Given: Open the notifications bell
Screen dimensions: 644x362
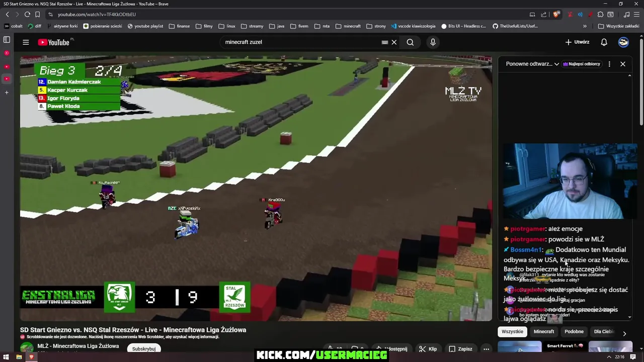Looking at the screenshot, I should click(604, 42).
